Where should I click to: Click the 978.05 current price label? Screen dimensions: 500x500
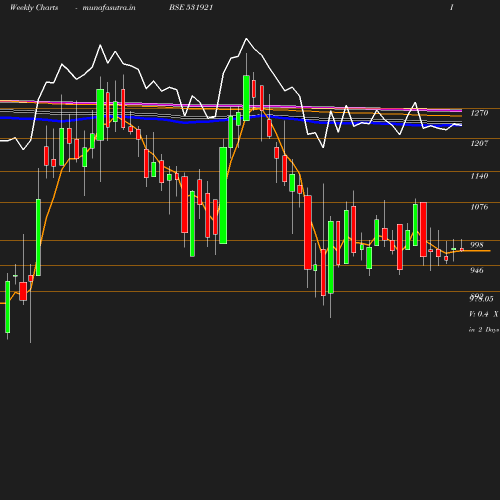pos(481,299)
